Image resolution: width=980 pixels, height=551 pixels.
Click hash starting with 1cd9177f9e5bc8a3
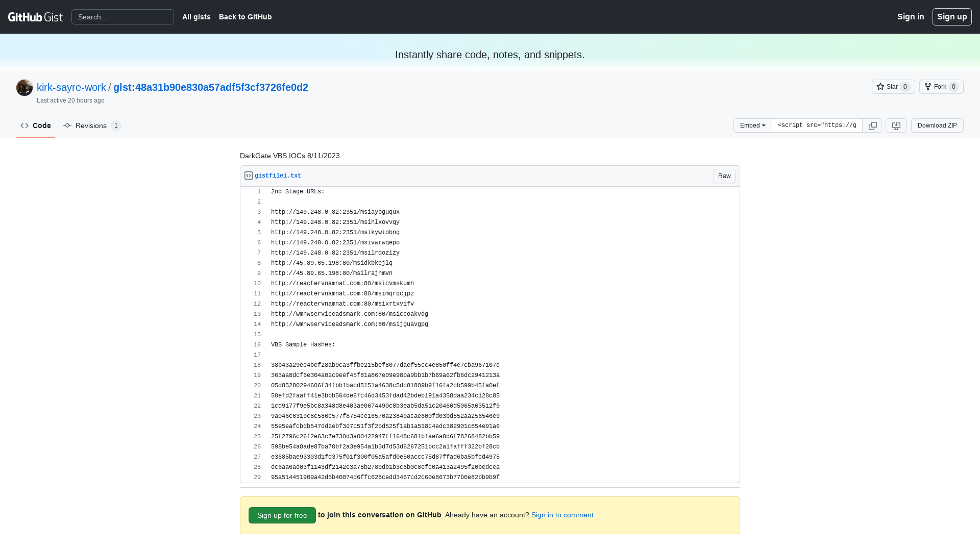pos(385,406)
